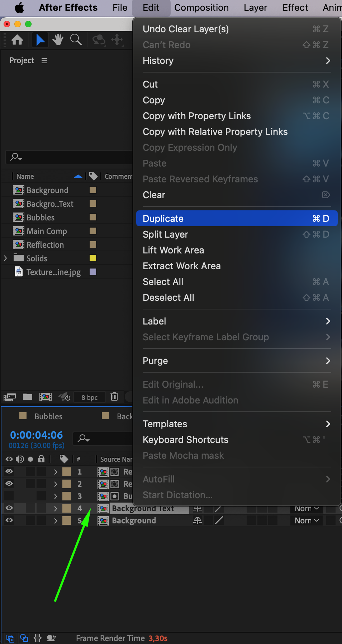The width and height of the screenshot is (342, 644).
Task: Open the Project panel menu icon
Action: click(44, 61)
